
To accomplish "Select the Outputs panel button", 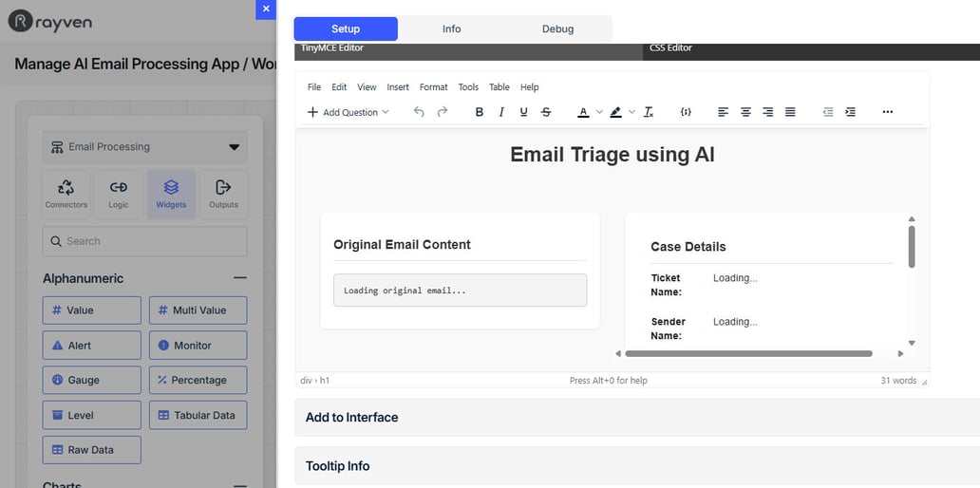I will pos(223,194).
